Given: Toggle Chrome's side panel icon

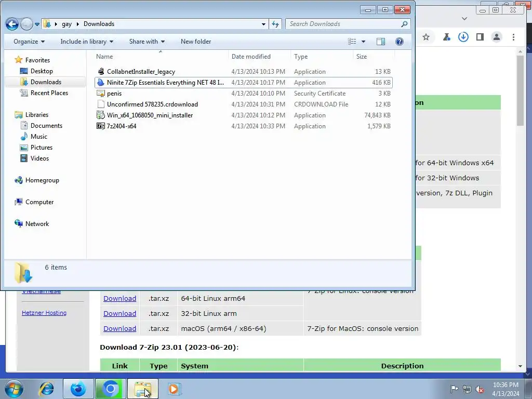Looking at the screenshot, I should point(480,37).
